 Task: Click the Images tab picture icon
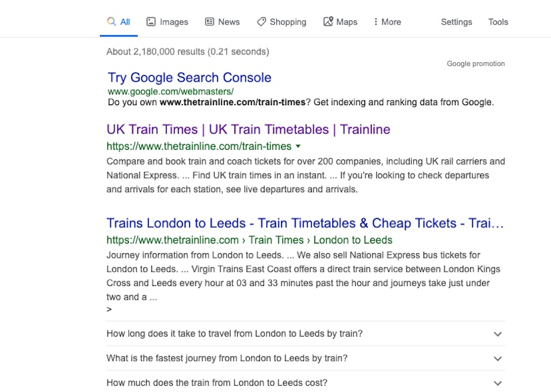tap(151, 22)
